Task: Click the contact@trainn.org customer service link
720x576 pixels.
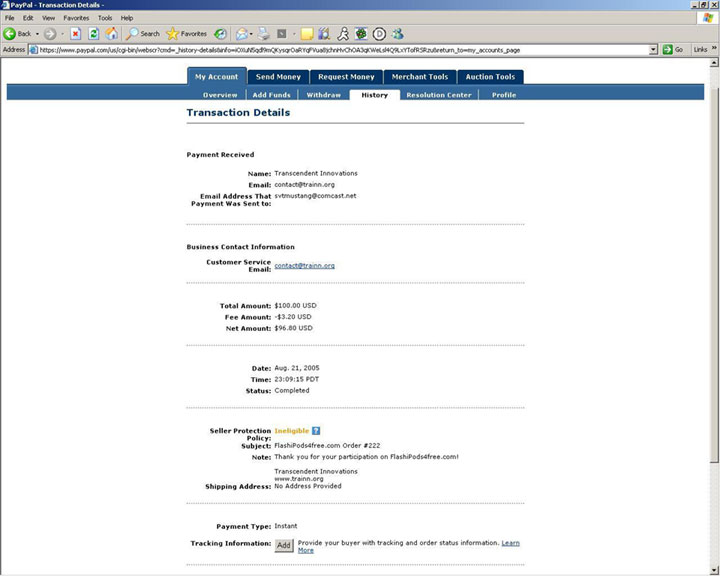Action: 304,265
